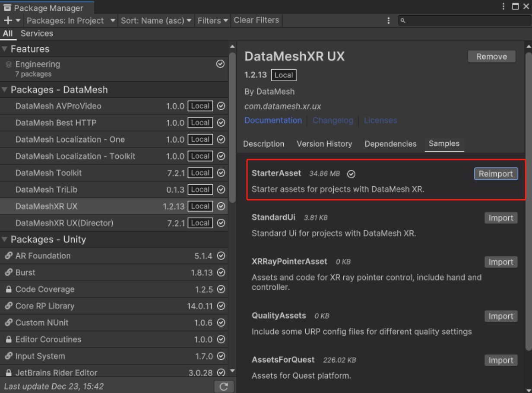Click the Engineering feature stack icon

coord(9,64)
